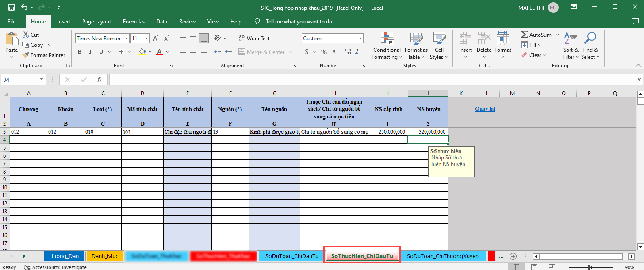Toggle Bold formatting

(x=80, y=52)
